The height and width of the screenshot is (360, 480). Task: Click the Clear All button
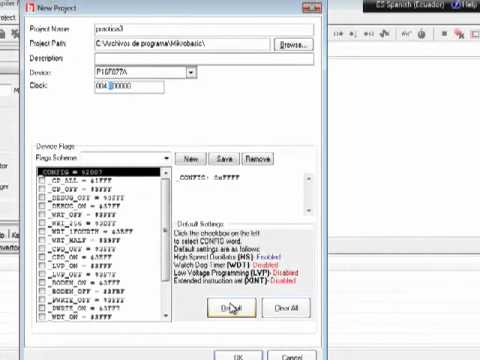(x=286, y=308)
